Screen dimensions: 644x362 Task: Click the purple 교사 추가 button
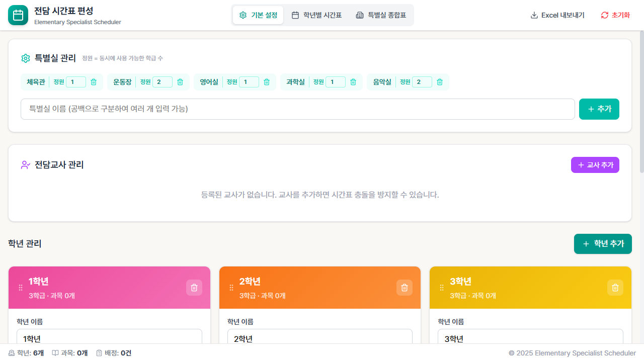click(595, 165)
